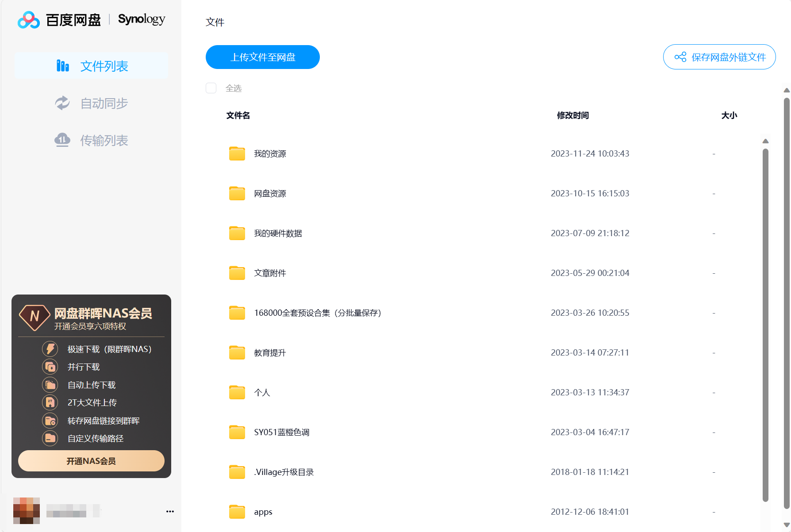The image size is (791, 532).
Task: Click the user avatar thumbnail
Action: pyautogui.click(x=27, y=511)
